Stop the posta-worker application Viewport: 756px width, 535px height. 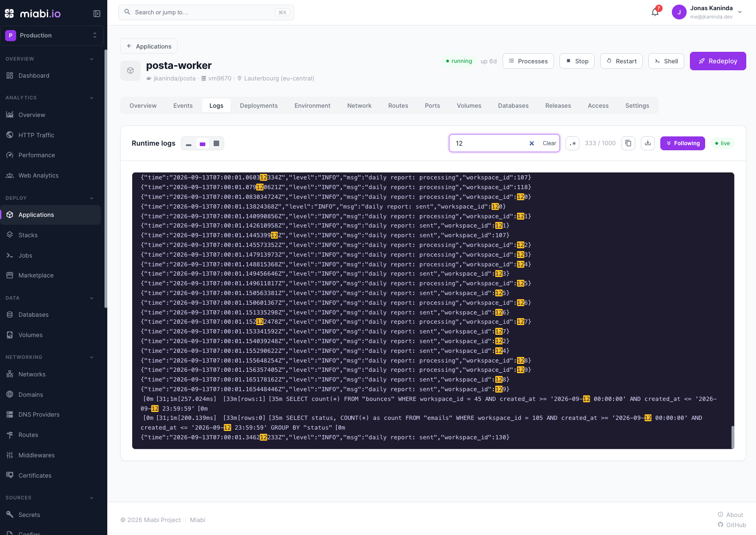click(577, 61)
